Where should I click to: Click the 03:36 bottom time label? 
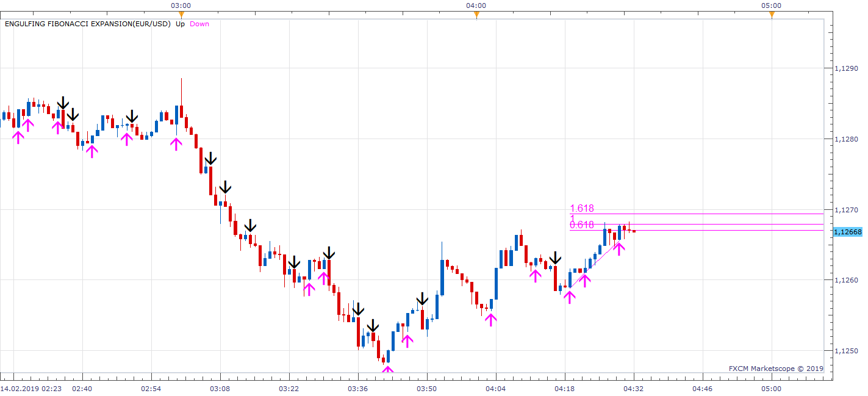[x=358, y=388]
